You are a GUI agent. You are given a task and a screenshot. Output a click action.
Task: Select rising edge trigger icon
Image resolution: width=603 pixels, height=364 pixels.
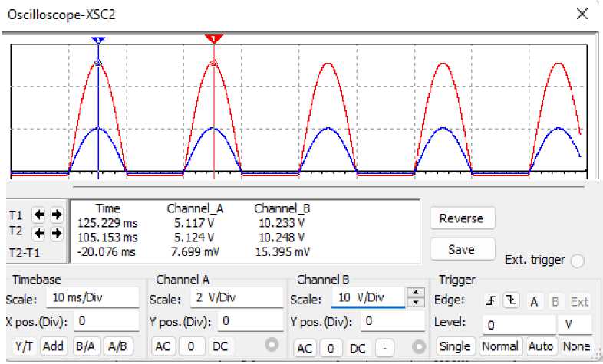(491, 301)
